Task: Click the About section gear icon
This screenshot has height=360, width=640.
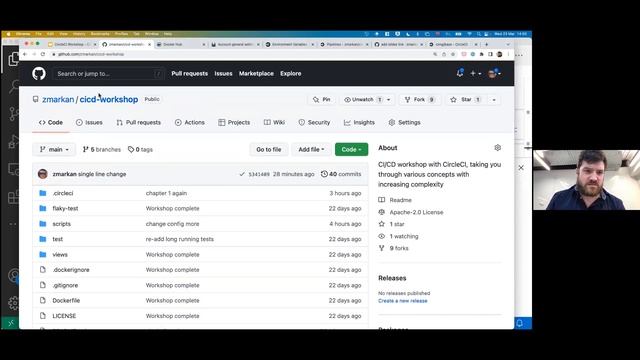Action: point(497,148)
